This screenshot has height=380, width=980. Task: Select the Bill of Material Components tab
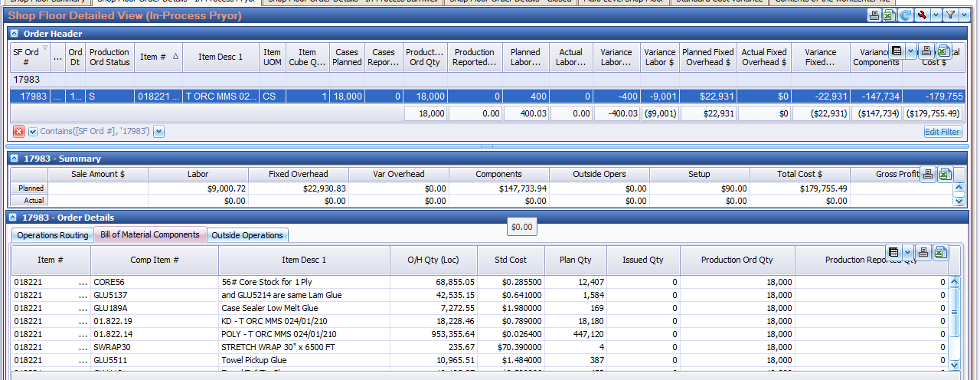click(x=150, y=235)
